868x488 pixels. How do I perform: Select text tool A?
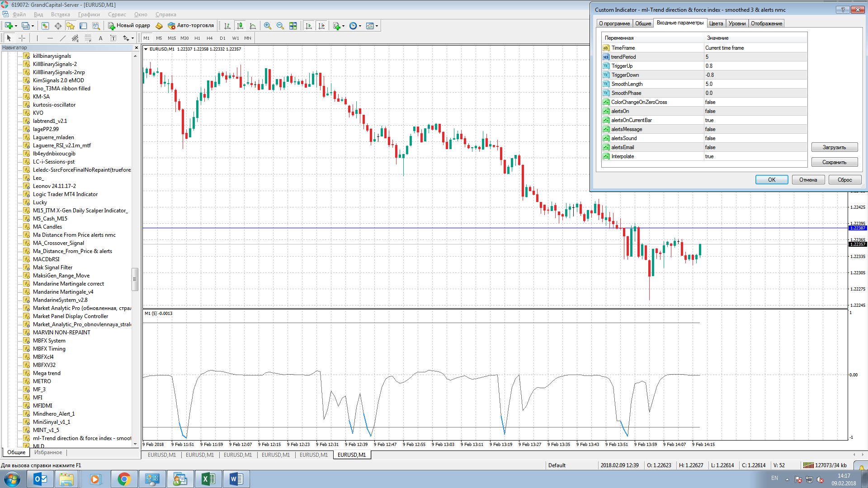[x=100, y=38]
